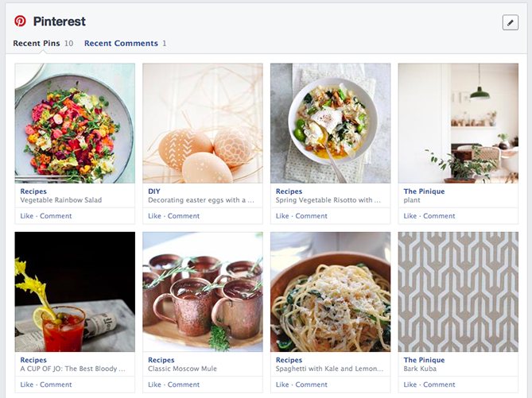Click the Pinterest logo icon
This screenshot has height=398, width=532.
point(20,21)
